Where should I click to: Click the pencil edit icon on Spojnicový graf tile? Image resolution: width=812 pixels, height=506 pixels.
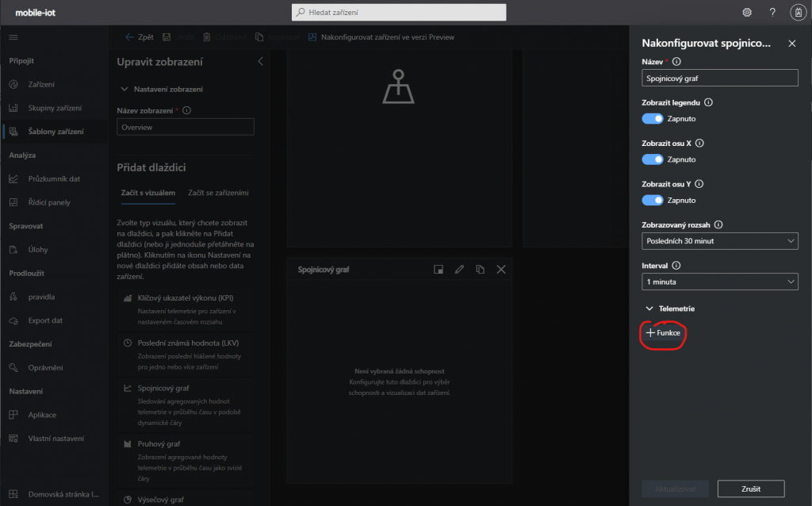point(459,270)
